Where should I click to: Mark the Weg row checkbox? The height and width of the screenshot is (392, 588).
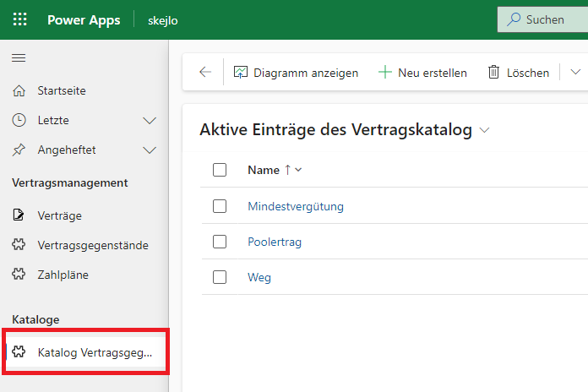click(220, 277)
